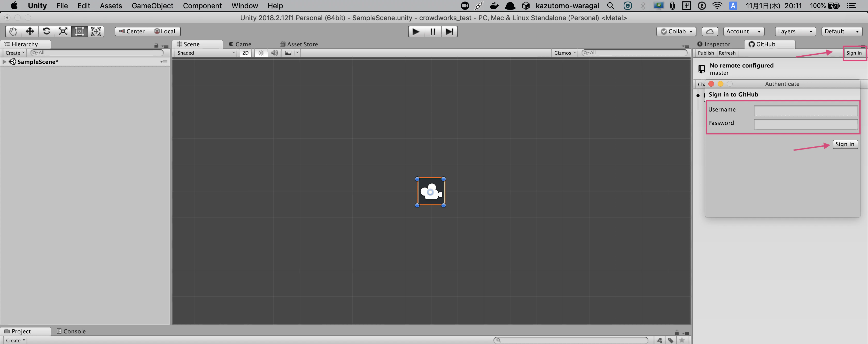Open the Account dropdown
The height and width of the screenshot is (344, 868).
(744, 31)
